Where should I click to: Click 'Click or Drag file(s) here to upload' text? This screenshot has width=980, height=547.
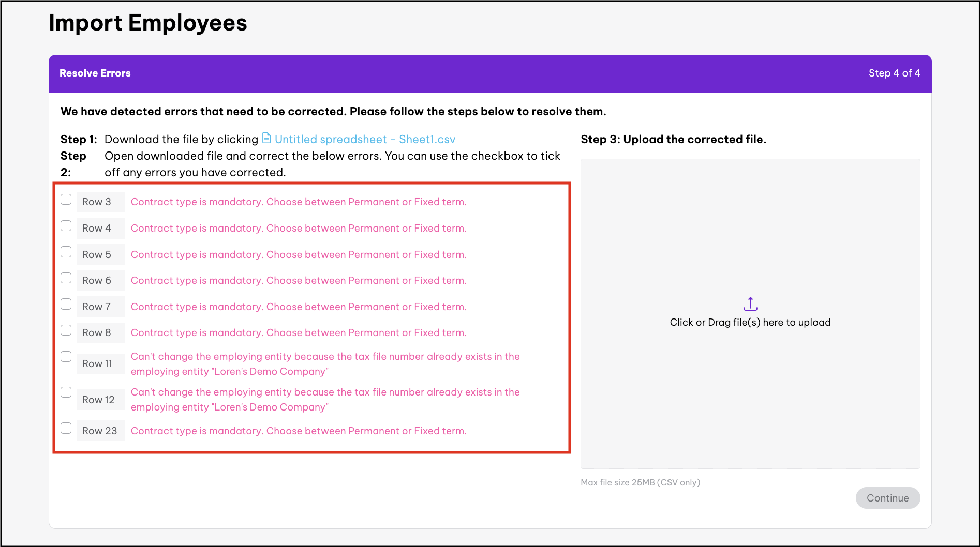point(750,323)
